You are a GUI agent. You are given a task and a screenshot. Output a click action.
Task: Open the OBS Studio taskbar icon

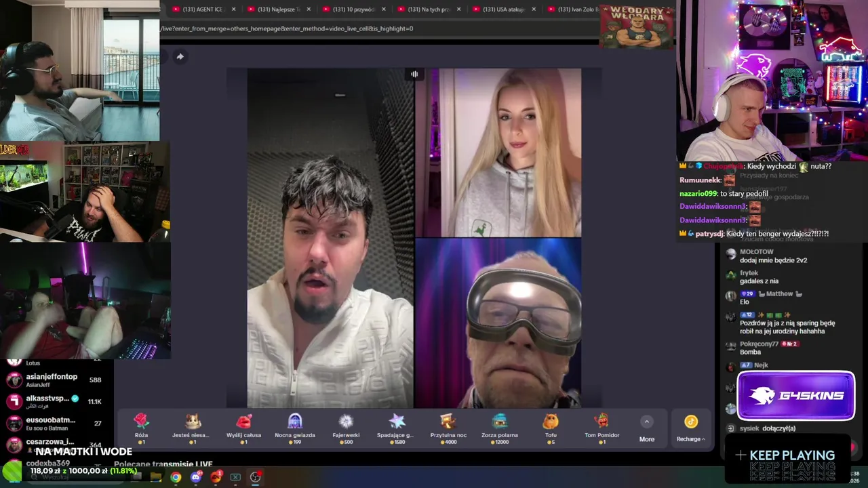(255, 477)
